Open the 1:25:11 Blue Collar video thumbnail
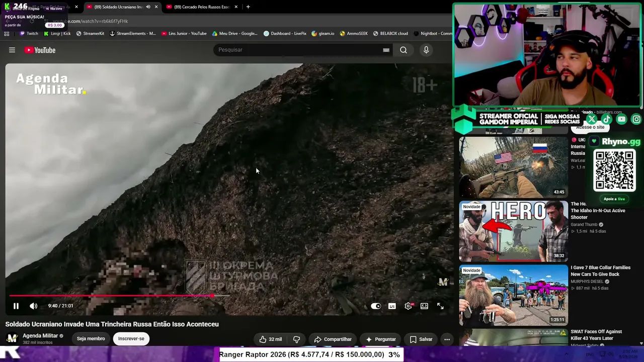 [513, 296]
